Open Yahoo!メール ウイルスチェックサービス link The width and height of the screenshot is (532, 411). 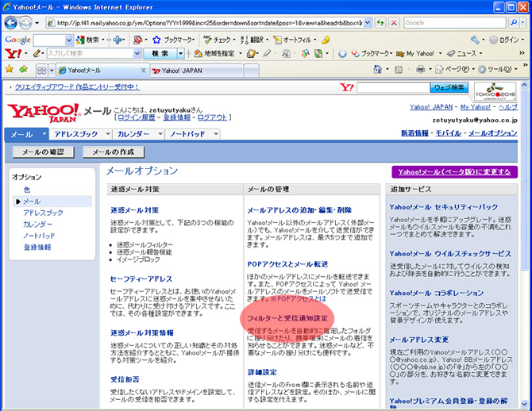pos(450,254)
